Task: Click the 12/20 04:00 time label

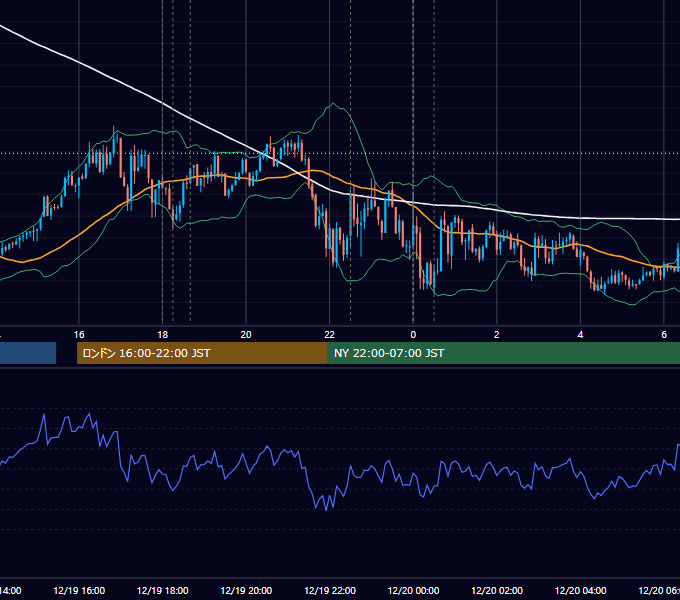Action: [581, 590]
